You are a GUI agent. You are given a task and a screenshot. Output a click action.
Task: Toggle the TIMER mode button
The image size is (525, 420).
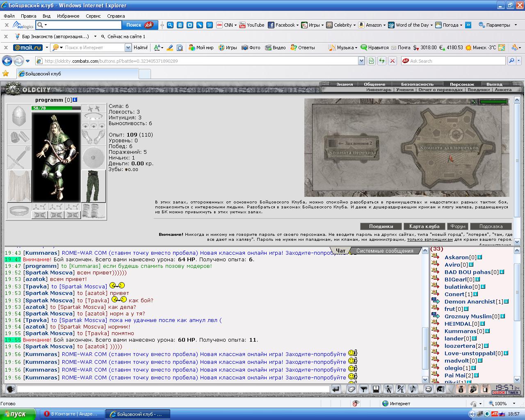coord(513,393)
